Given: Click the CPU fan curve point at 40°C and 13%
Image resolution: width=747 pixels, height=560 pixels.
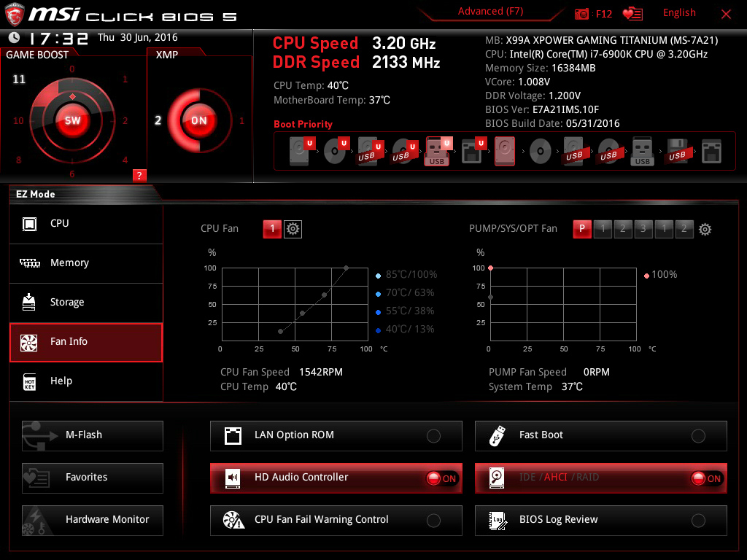Looking at the screenshot, I should [x=281, y=332].
